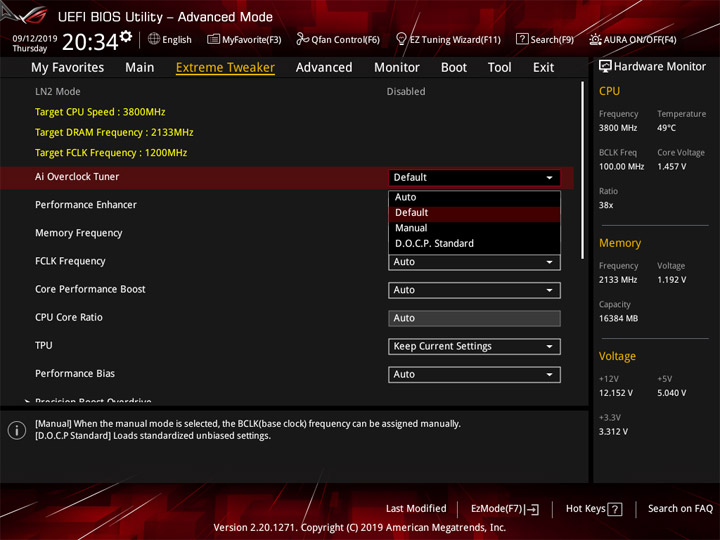Select the TPU row label
720x540 pixels.
point(44,345)
